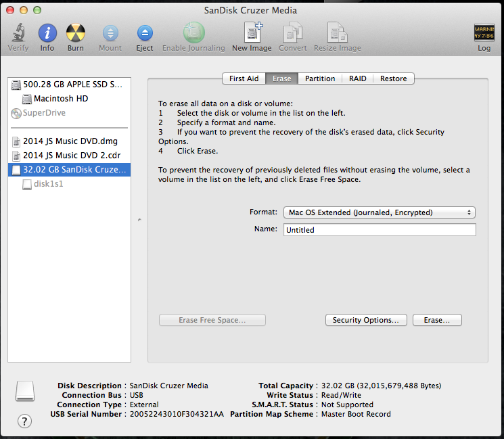Screen dimensions: 504x439
Task: Click the sidebar divider resize handle
Action: coord(139,220)
